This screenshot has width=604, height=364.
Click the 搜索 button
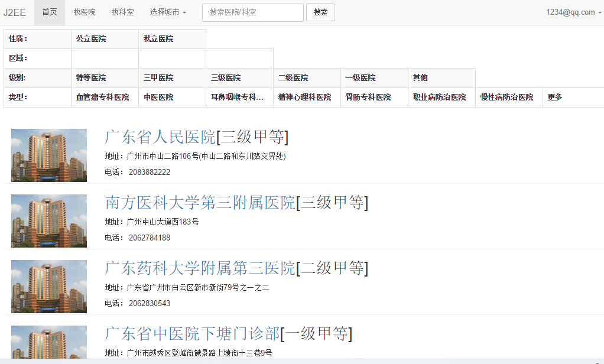(x=320, y=12)
